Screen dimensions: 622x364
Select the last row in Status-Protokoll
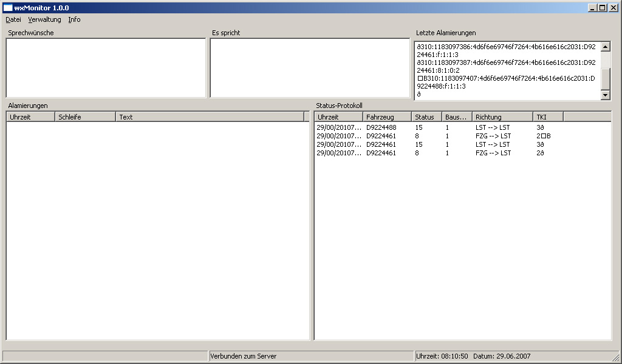(x=381, y=153)
